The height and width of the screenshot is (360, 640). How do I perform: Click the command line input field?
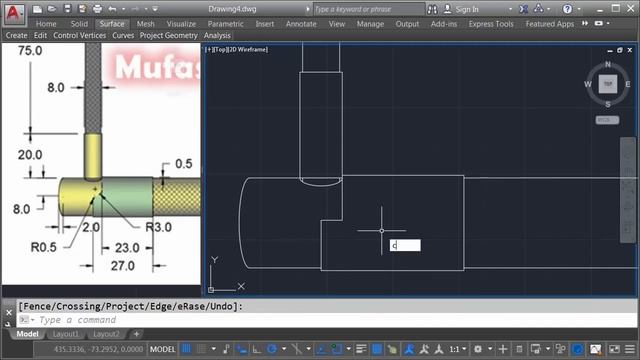327,320
